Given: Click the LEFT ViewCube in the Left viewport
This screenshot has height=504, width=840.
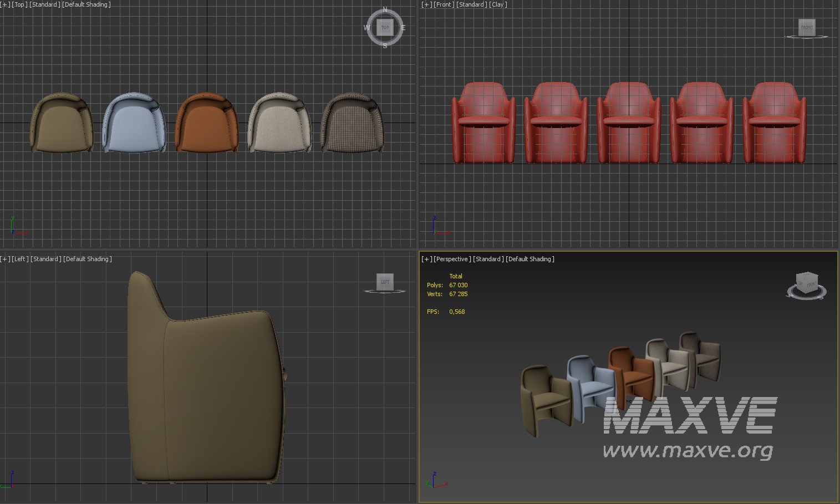Looking at the screenshot, I should (385, 282).
